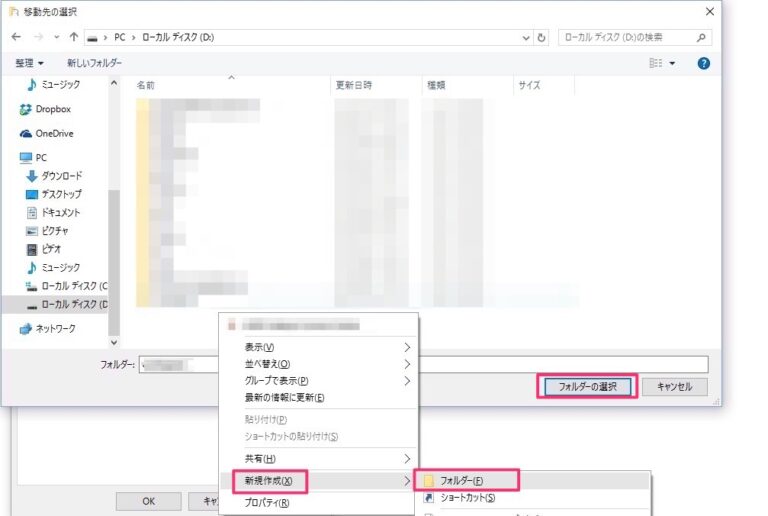The width and height of the screenshot is (768, 516).
Task: Expand the address bar history dropdown
Action: (526, 37)
